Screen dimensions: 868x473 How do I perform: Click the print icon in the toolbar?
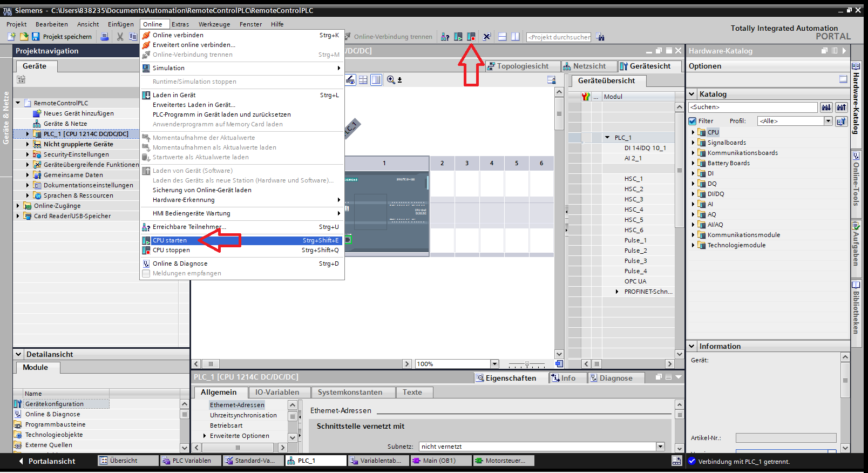pyautogui.click(x=105, y=37)
